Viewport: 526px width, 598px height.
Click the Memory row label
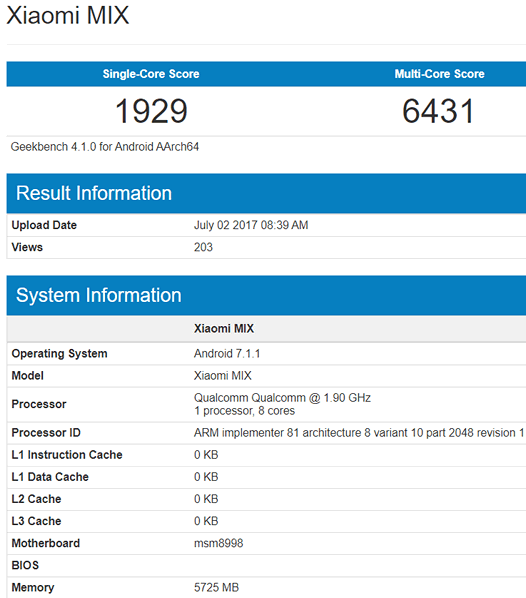click(33, 587)
